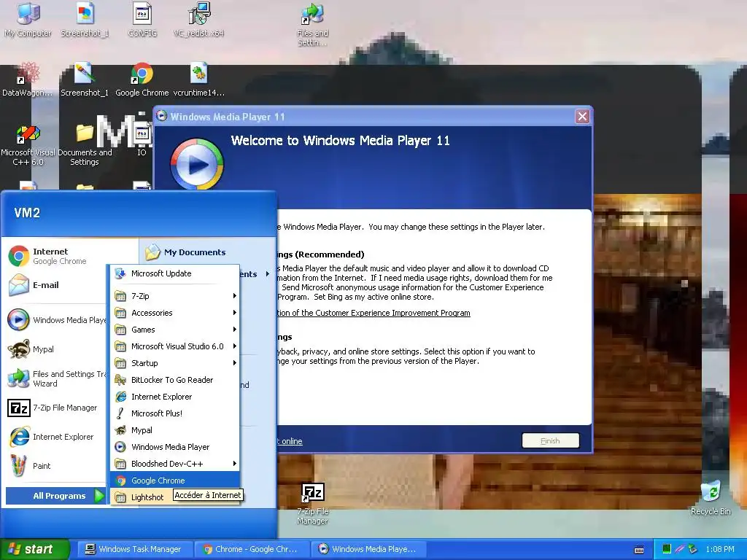The height and width of the screenshot is (560, 747).
Task: Launch Windows Media Player pinned Start item
Action: tap(56, 320)
